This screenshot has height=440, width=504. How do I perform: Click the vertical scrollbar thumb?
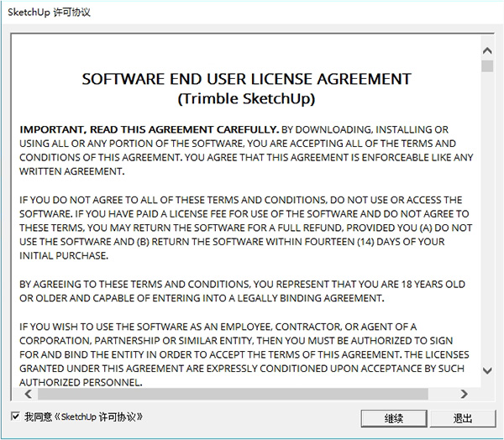(487, 65)
